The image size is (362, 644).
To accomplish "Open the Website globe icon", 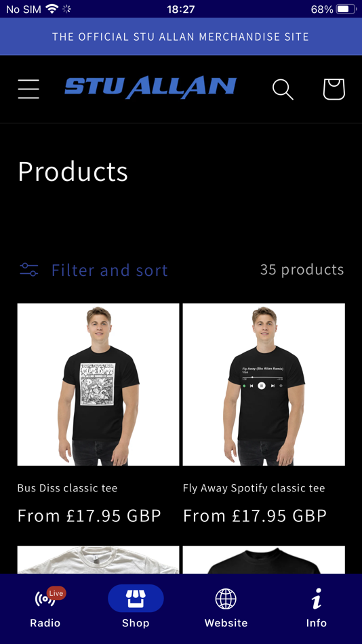I will 226,599.
